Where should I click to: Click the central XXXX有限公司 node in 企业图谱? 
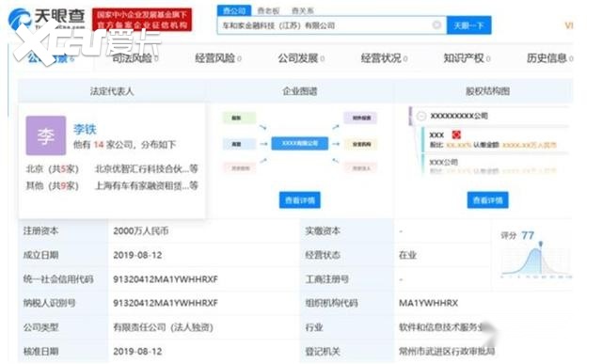tap(300, 143)
